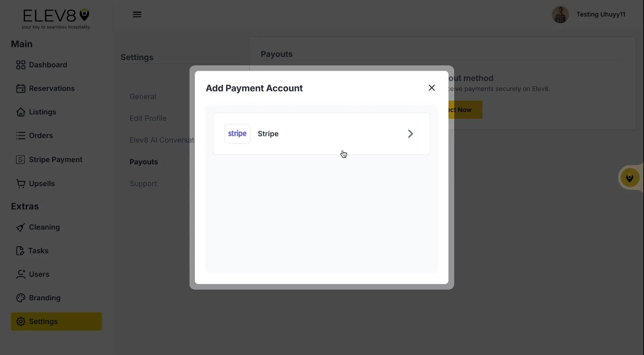Open Reservations from the sidebar icon
644x355 pixels.
point(21,88)
